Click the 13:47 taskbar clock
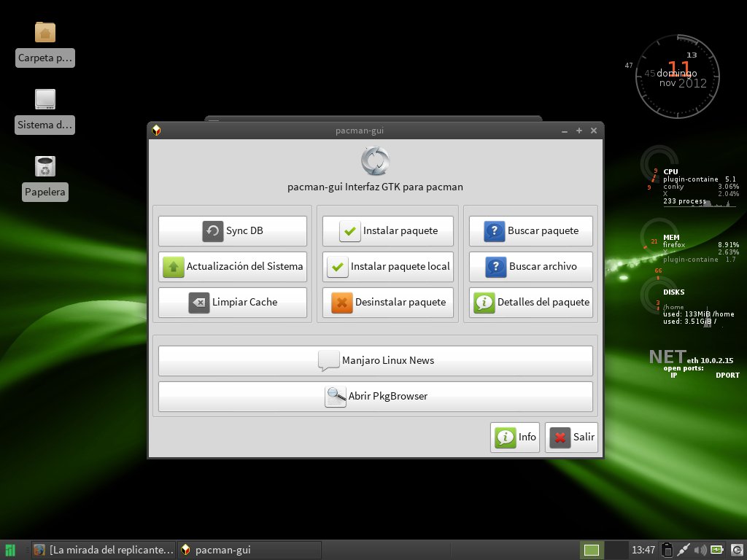 tap(643, 550)
